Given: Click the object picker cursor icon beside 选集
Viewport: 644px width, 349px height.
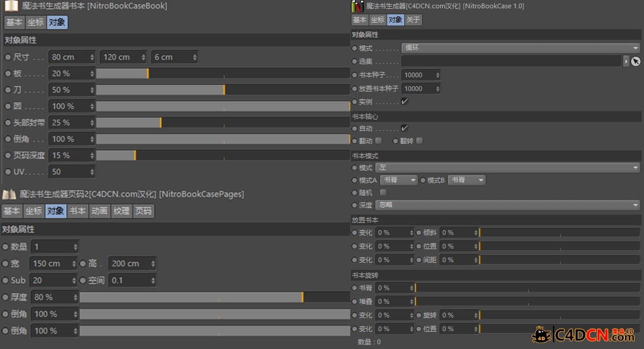Looking at the screenshot, I should tap(636, 61).
